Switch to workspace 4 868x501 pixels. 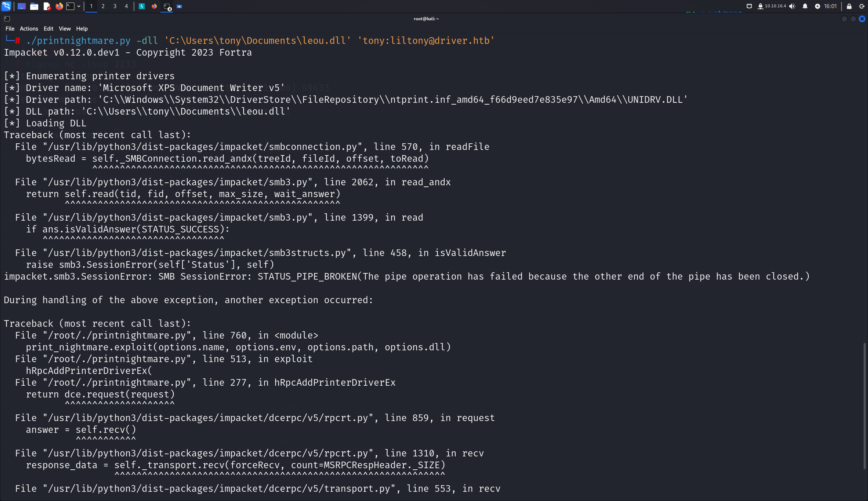(x=126, y=6)
